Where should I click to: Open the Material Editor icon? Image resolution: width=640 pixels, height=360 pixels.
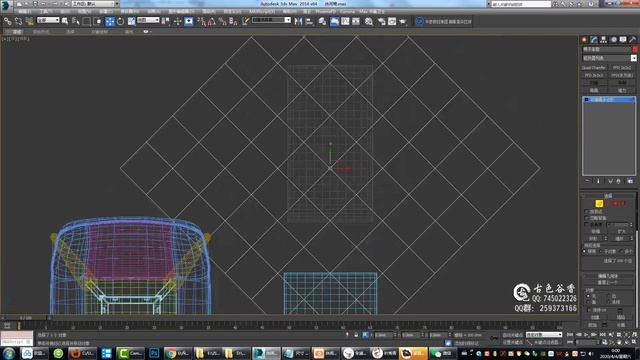(369, 21)
